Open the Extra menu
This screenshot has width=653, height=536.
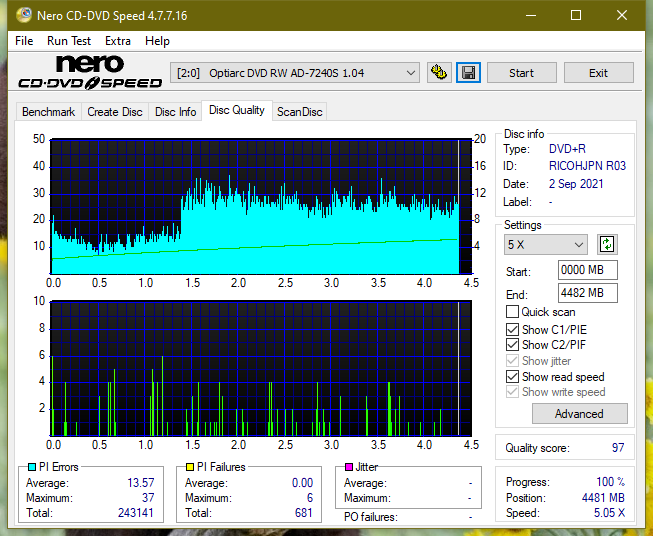[118, 41]
